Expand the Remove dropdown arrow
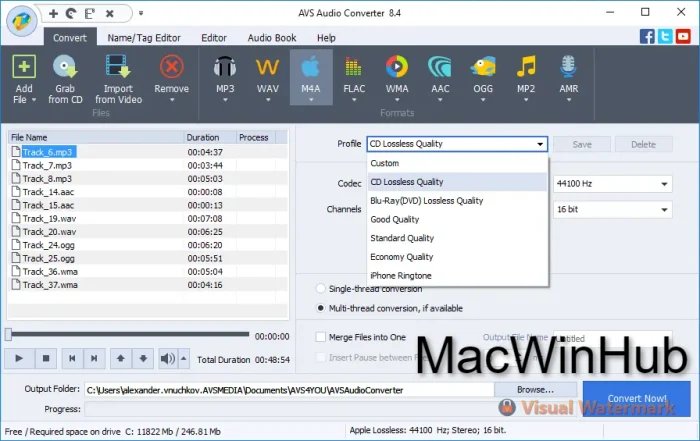Viewport: 700px width, 441px height. pyautogui.click(x=172, y=100)
